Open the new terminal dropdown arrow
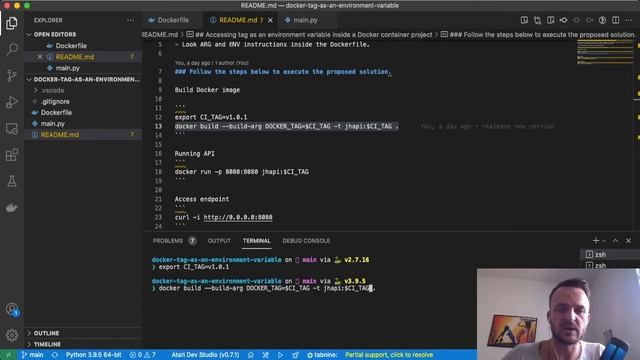Screen dimensions: 640x360 604,241
